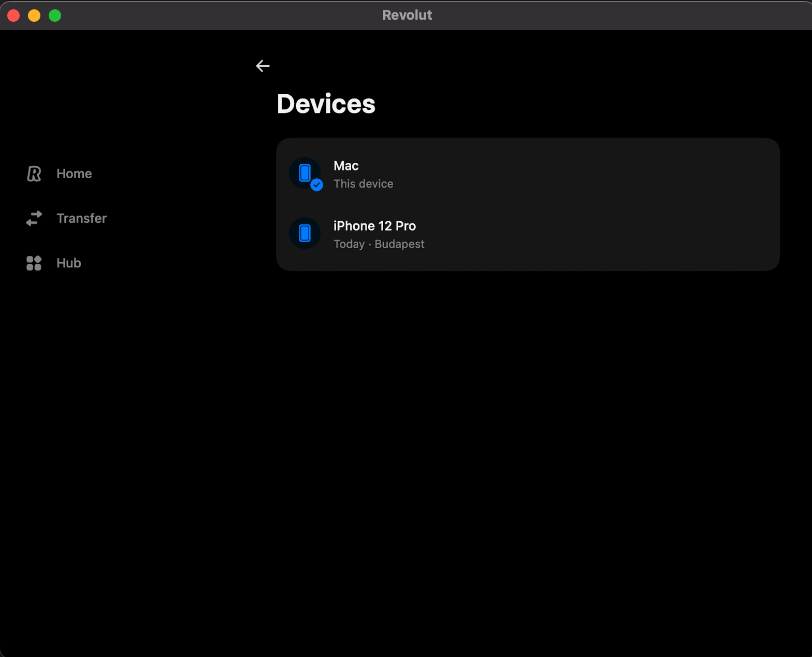This screenshot has height=657, width=812.
Task: Click the iPhone 12 Pro device icon
Action: [x=305, y=233]
